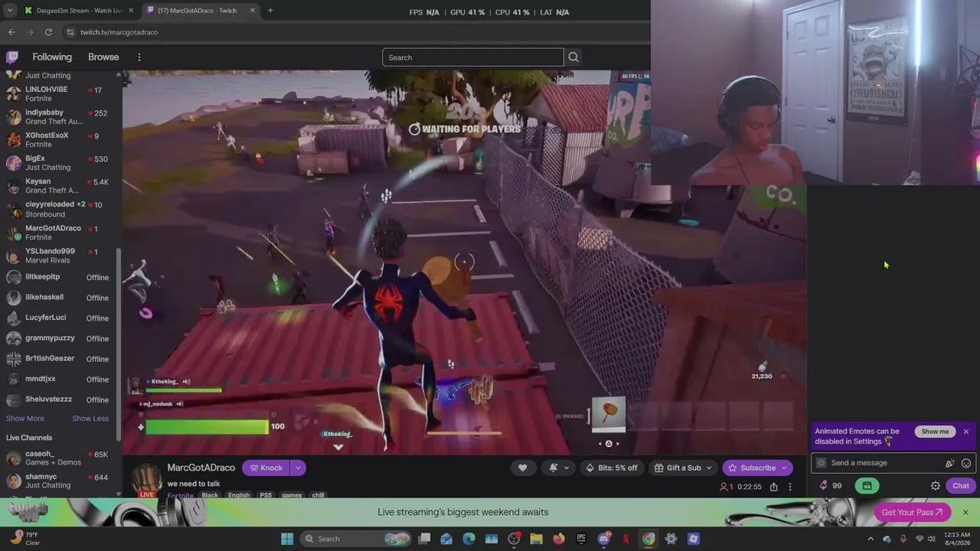Click MarcGotADraco's channel avatar
The height and width of the screenshot is (551, 980).
145,479
